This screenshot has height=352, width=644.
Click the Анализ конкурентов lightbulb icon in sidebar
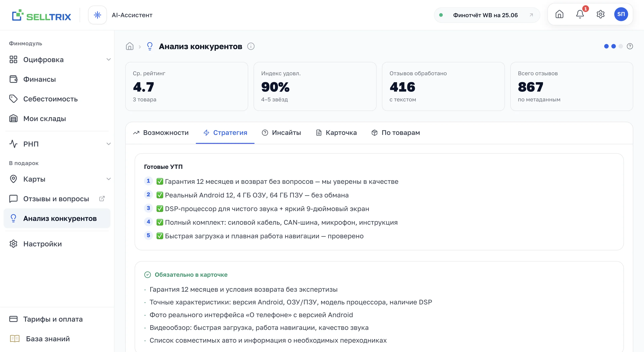(13, 218)
